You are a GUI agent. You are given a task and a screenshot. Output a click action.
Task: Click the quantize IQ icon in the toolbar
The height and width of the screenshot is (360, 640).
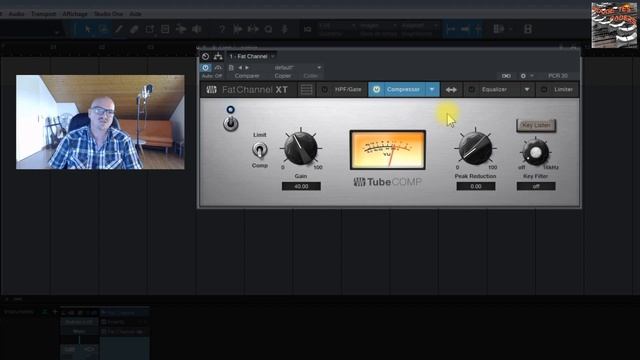pyautogui.click(x=307, y=29)
